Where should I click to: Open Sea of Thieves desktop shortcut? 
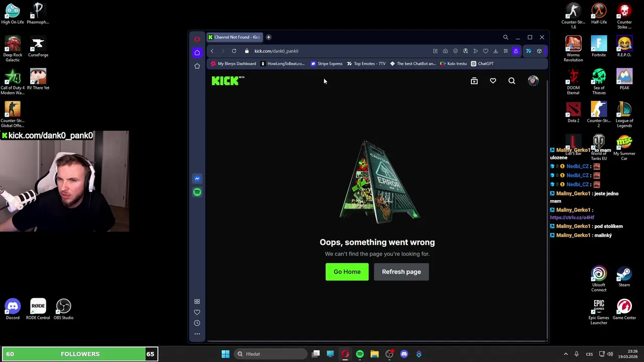[599, 82]
